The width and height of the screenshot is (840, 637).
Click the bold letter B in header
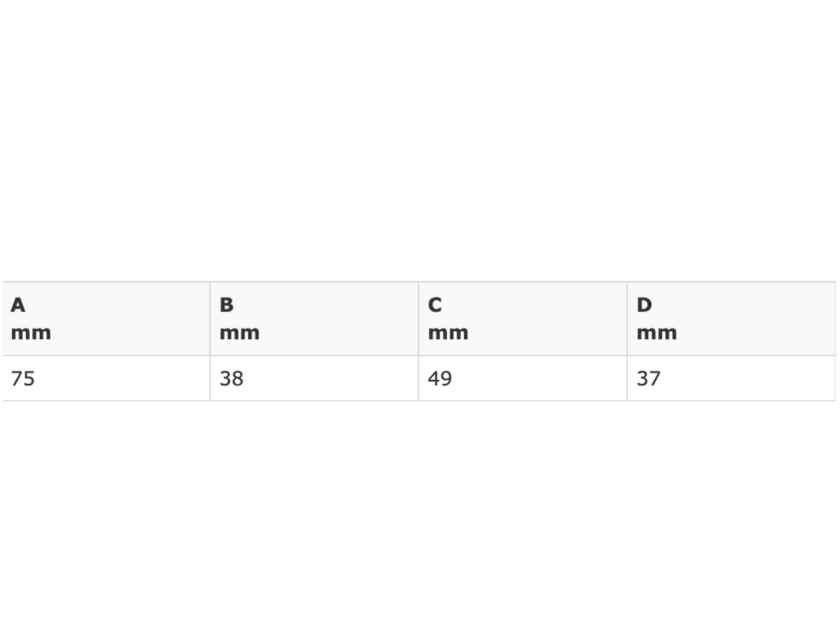(227, 305)
